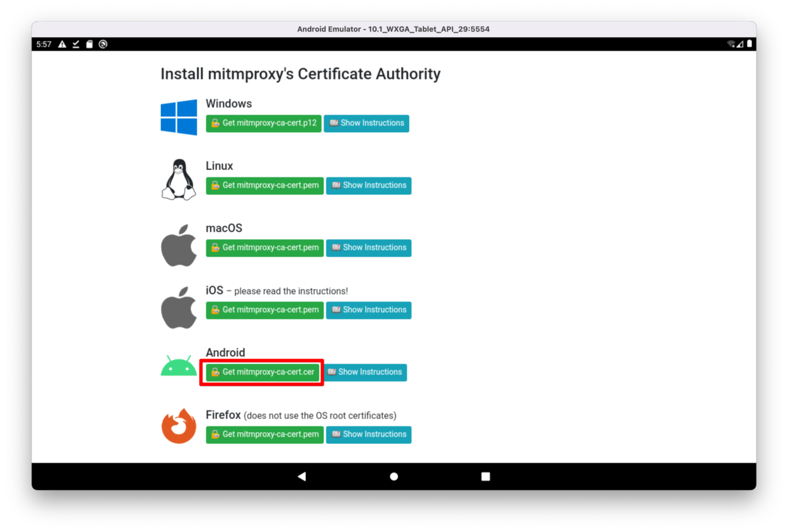Image resolution: width=788 pixels, height=532 pixels.
Task: Download mitmproxy-ca-cert.pem for macOS
Action: tap(265, 248)
